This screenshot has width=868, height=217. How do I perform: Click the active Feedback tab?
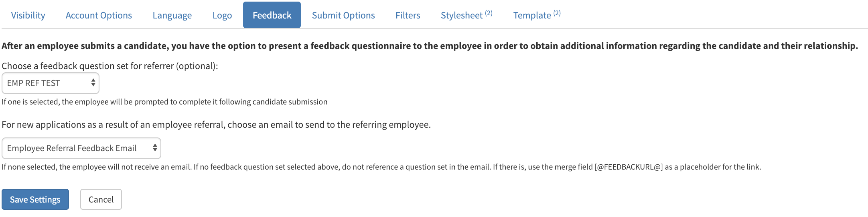[x=272, y=15]
